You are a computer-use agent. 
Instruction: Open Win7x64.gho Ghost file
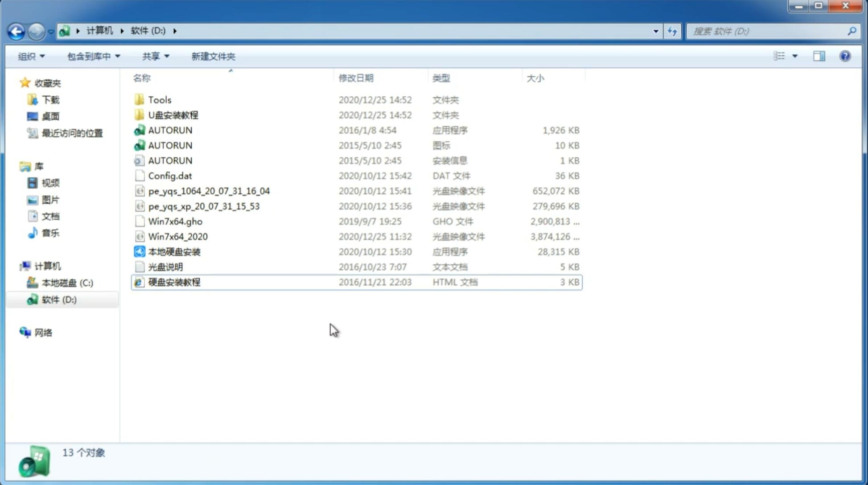click(175, 221)
